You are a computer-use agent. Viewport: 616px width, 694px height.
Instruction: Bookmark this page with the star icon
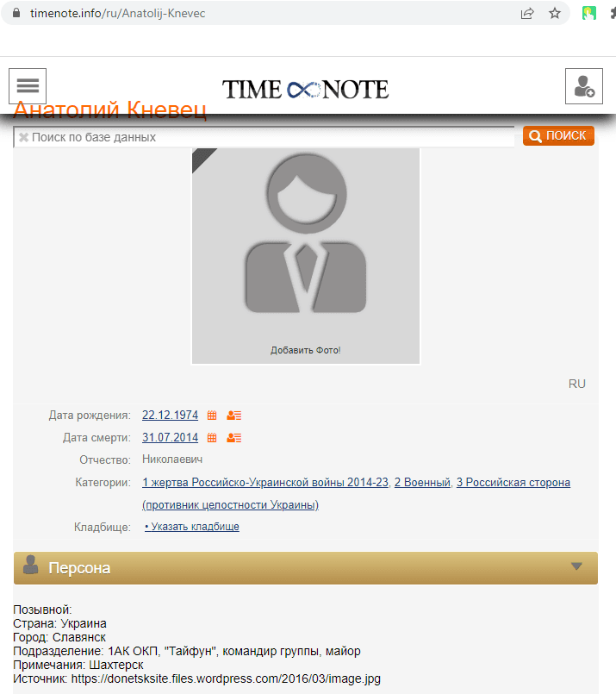pos(555,14)
